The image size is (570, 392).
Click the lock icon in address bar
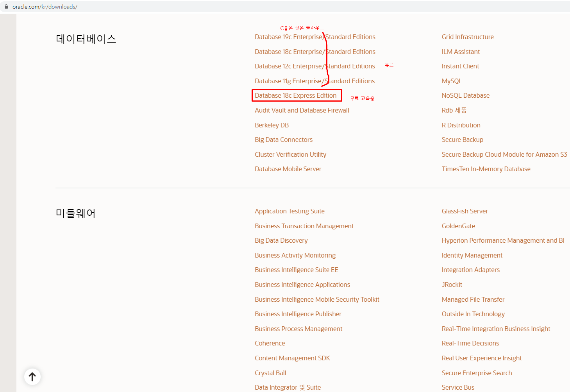pos(6,7)
